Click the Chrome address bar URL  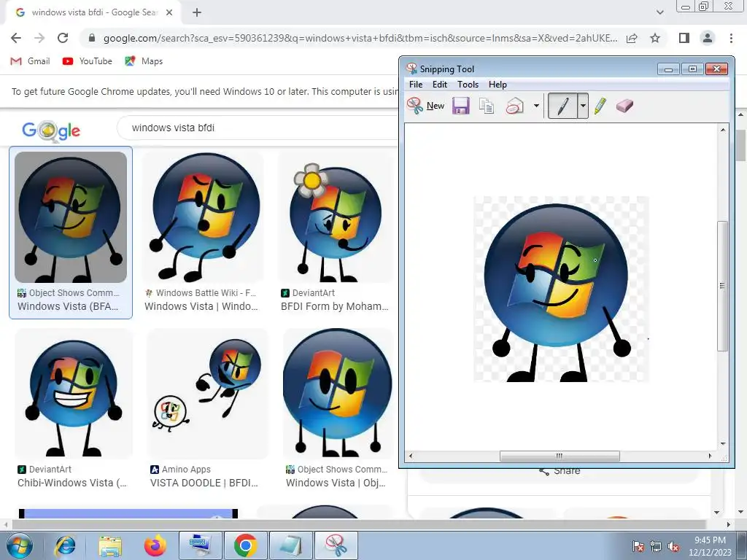pyautogui.click(x=360, y=38)
